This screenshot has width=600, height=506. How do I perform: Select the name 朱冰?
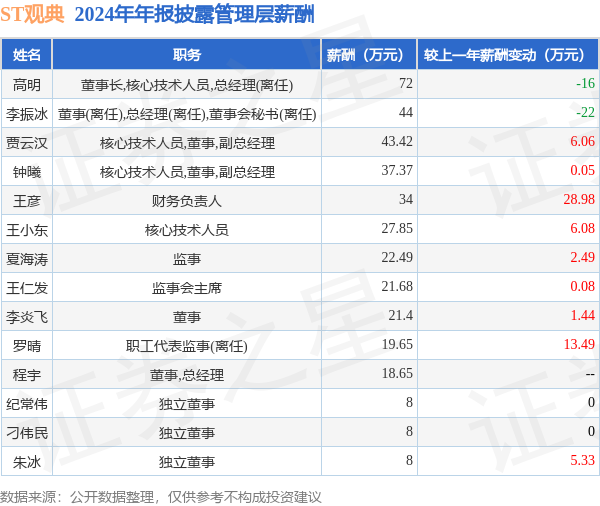[x=27, y=462]
